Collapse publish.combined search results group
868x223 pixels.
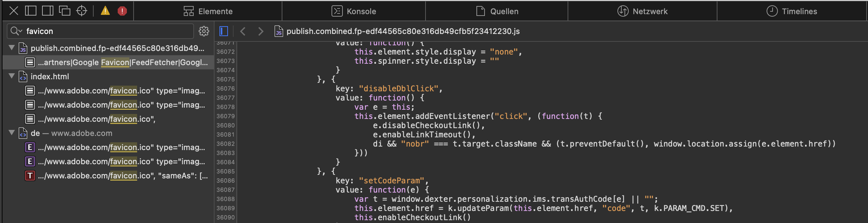tap(12, 48)
